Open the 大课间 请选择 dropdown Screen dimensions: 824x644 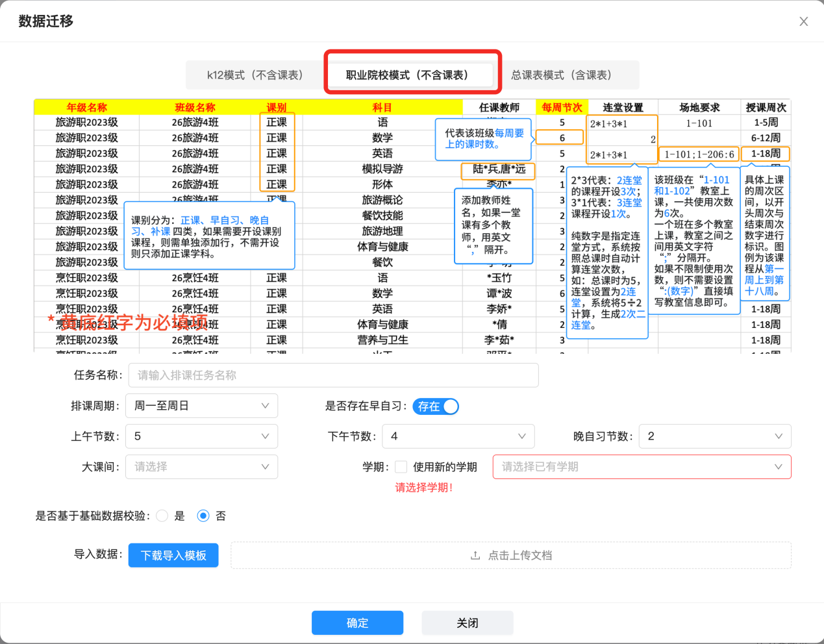tap(201, 467)
